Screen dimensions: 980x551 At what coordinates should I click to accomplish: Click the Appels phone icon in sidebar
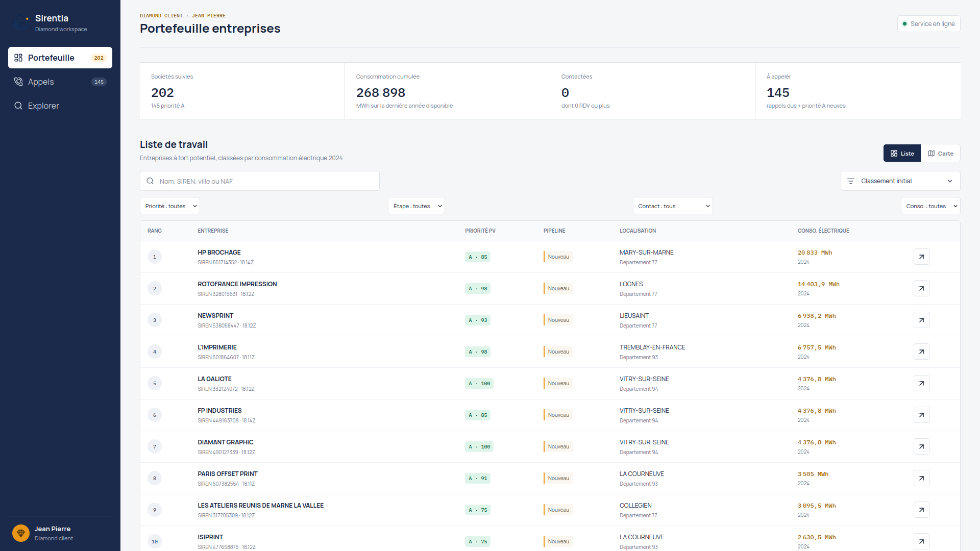(x=18, y=82)
